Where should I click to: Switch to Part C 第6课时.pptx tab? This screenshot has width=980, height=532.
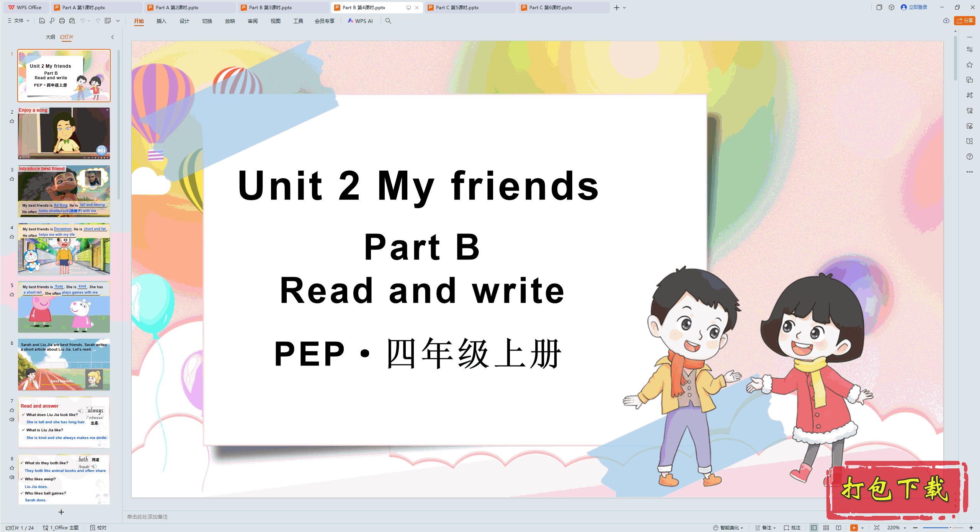[x=563, y=7]
